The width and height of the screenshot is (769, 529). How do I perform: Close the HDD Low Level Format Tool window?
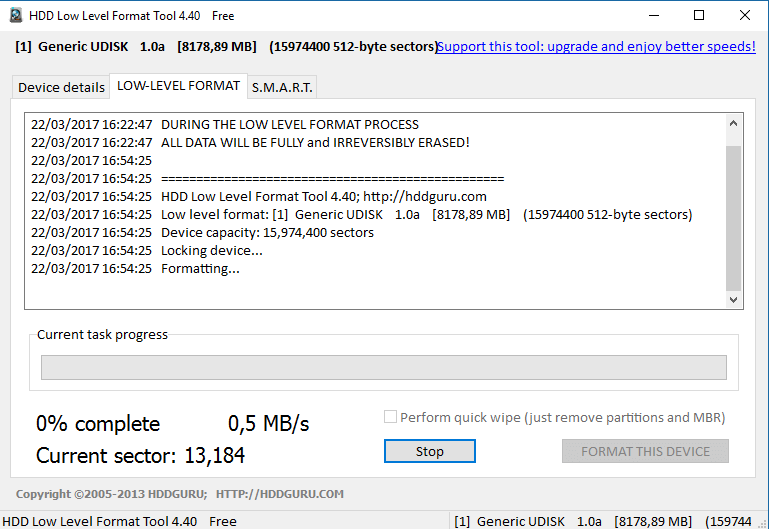[744, 15]
